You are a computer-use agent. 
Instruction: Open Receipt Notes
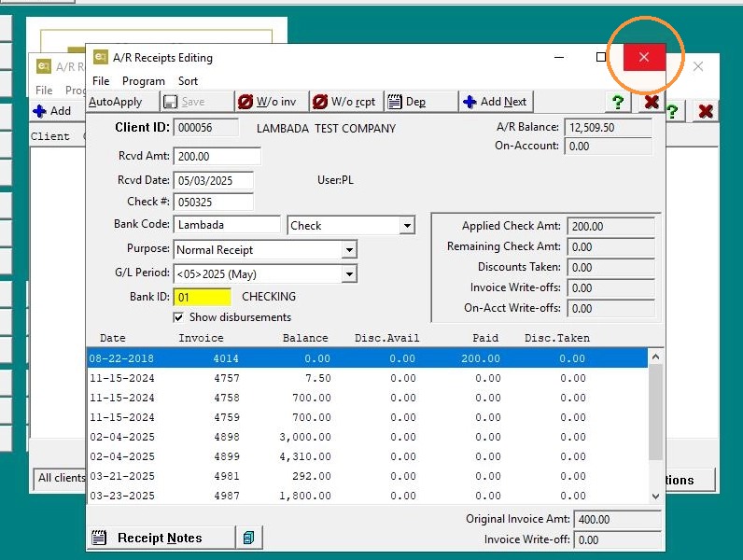tap(161, 538)
